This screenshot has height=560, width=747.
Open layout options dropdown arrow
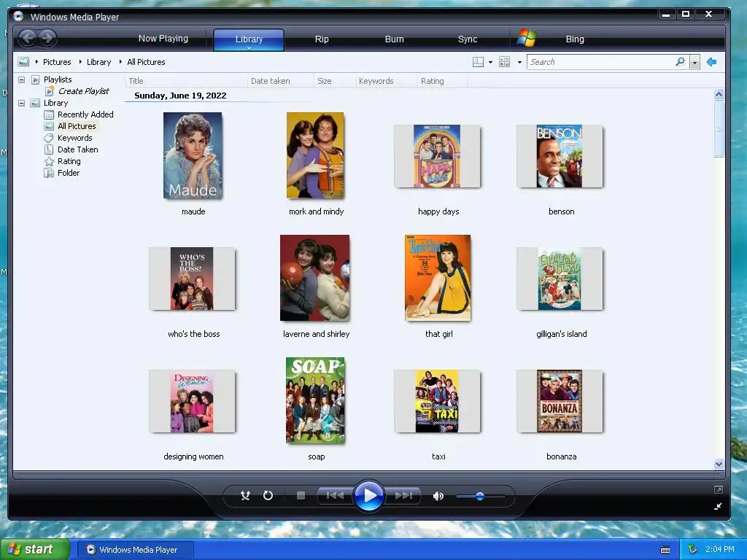[x=490, y=63]
